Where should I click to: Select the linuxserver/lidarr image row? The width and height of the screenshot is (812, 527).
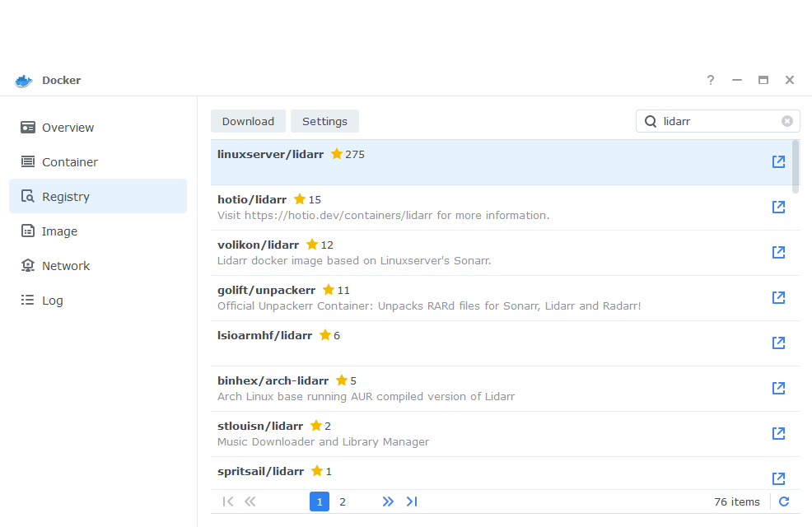click(502, 162)
